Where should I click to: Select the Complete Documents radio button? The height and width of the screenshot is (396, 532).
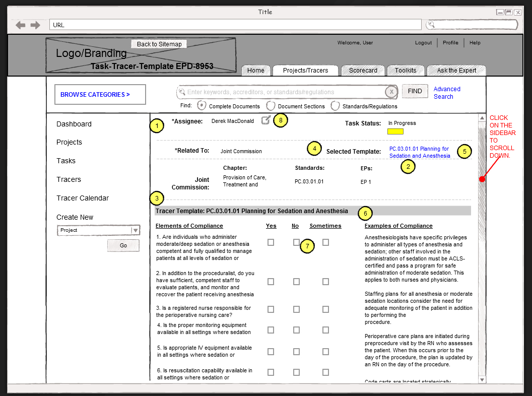(x=202, y=105)
